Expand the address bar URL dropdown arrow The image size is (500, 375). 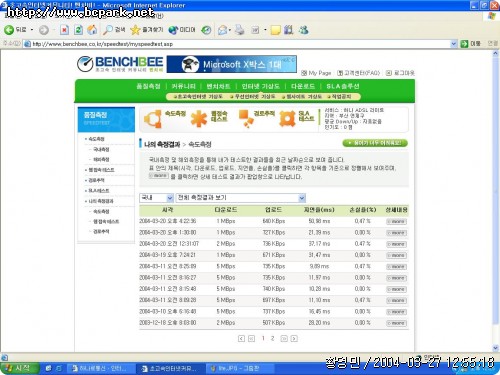click(x=453, y=44)
